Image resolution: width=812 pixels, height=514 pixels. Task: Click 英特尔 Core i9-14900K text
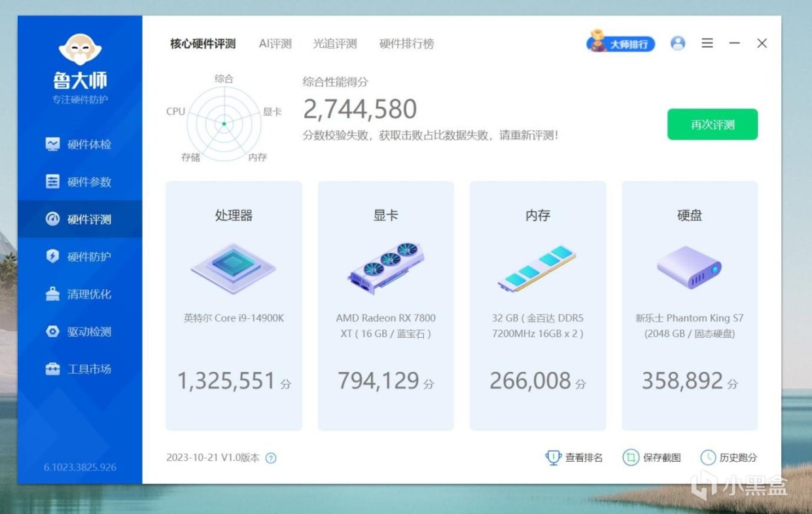[234, 318]
